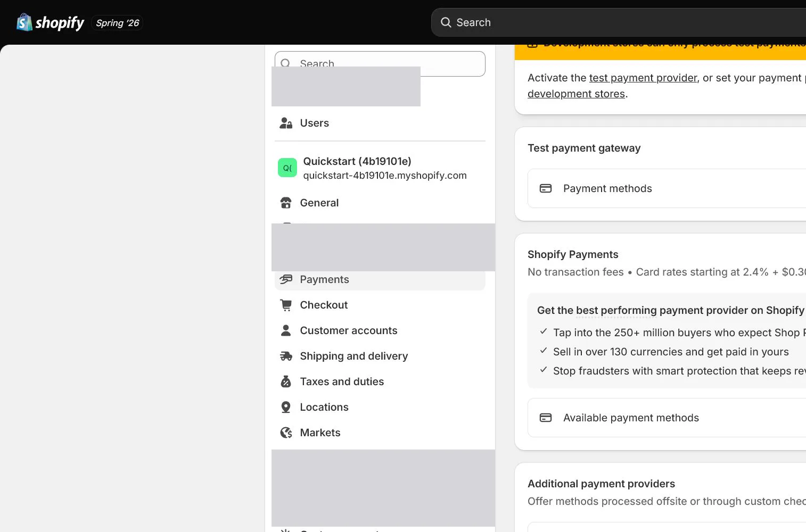Open Markets settings

[x=380, y=433]
